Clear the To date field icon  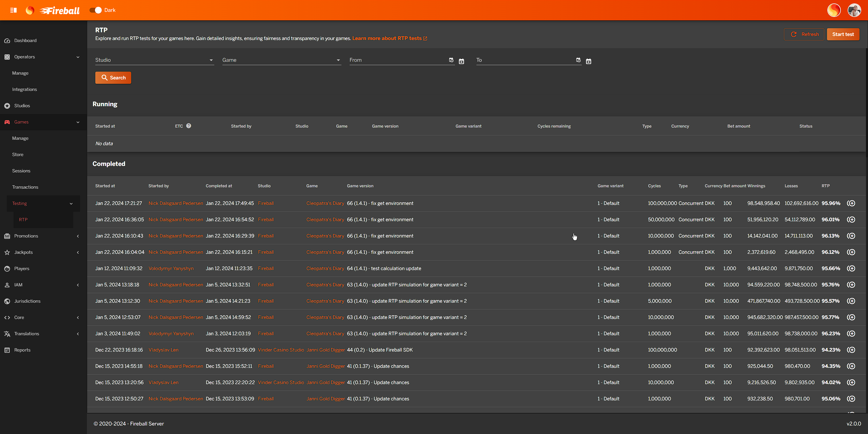(x=589, y=61)
